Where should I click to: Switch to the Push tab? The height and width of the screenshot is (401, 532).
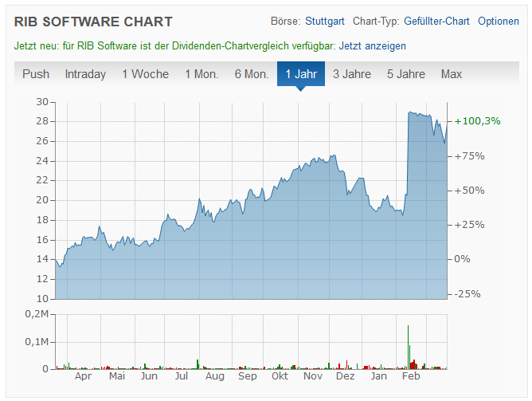[x=36, y=74]
